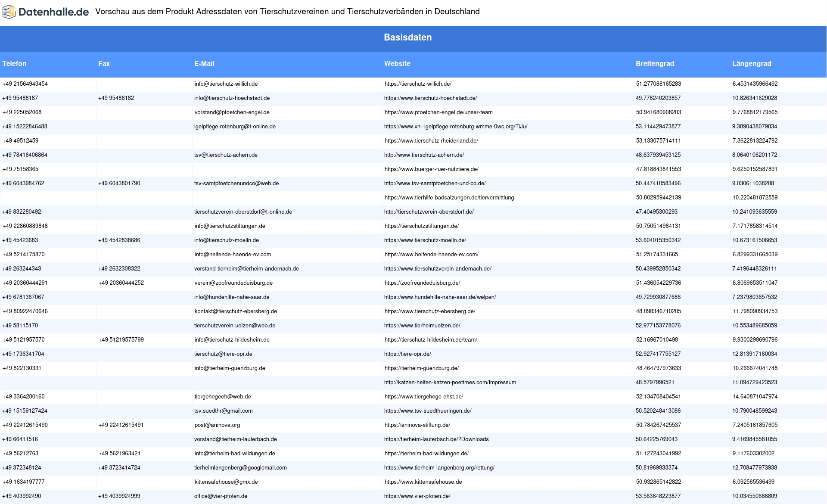Click igelpflege-rotenburg-wmme-0wc.org website cell

point(456,127)
